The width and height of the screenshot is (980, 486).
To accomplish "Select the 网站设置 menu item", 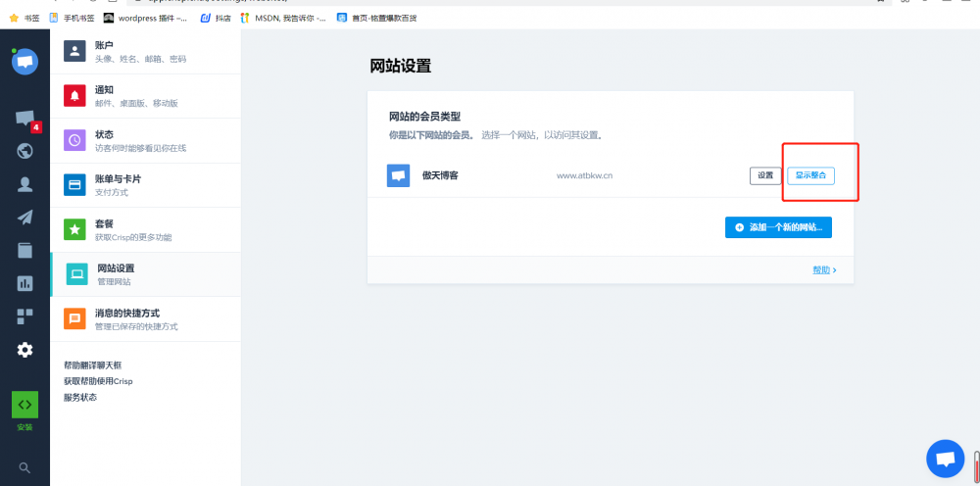I will [145, 274].
